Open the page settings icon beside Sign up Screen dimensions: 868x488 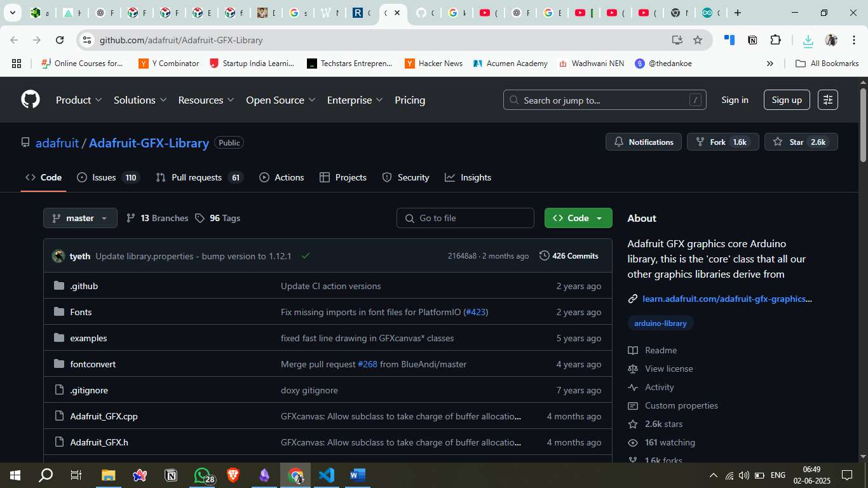click(x=827, y=100)
